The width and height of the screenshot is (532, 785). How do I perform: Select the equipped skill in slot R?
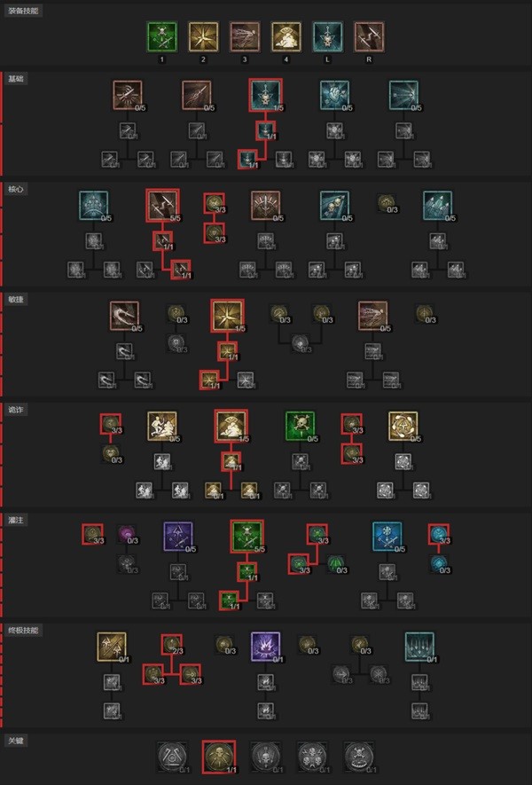pyautogui.click(x=370, y=36)
